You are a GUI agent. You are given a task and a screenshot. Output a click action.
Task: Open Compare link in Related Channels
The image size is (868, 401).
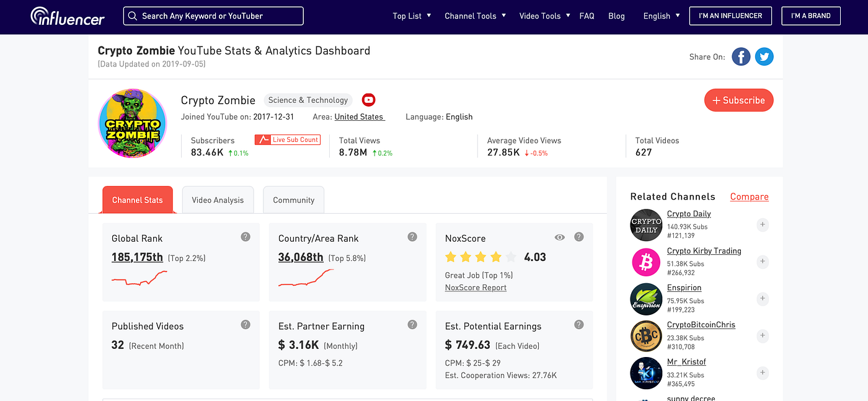click(749, 196)
